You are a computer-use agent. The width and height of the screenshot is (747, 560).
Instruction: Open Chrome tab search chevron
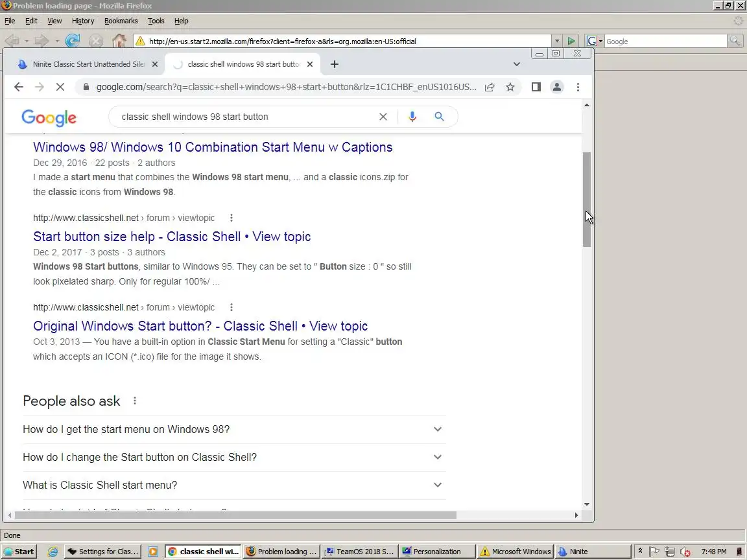[x=516, y=64]
